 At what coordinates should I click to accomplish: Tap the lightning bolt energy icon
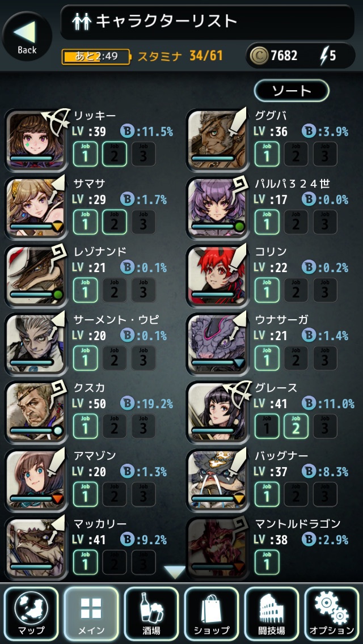pyautogui.click(x=324, y=56)
